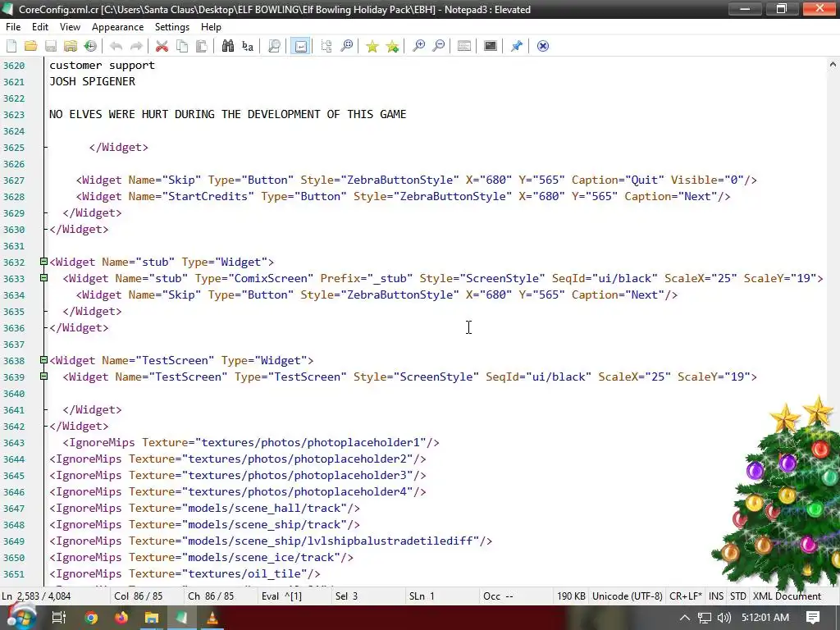Click CR+LF line ending indicator

coord(686,596)
